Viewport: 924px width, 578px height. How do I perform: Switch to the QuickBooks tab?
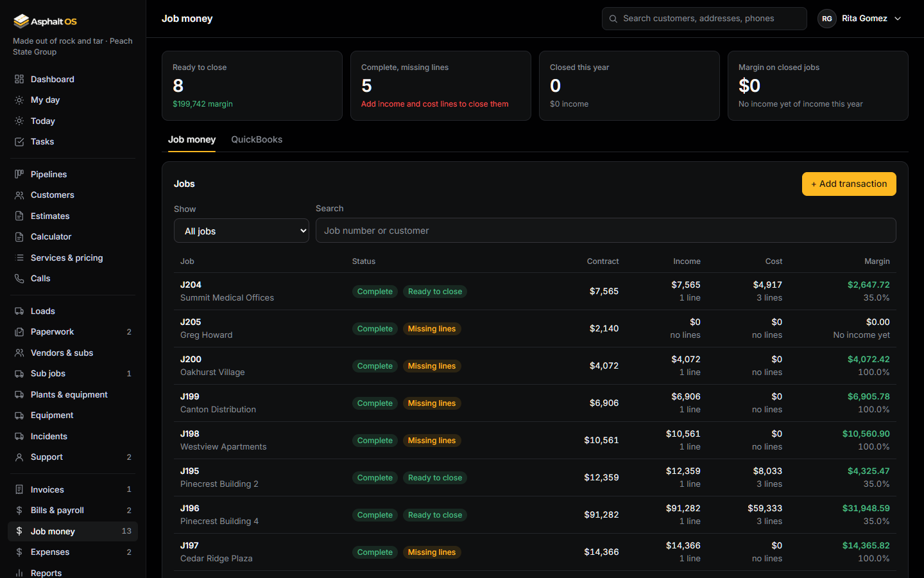point(257,139)
